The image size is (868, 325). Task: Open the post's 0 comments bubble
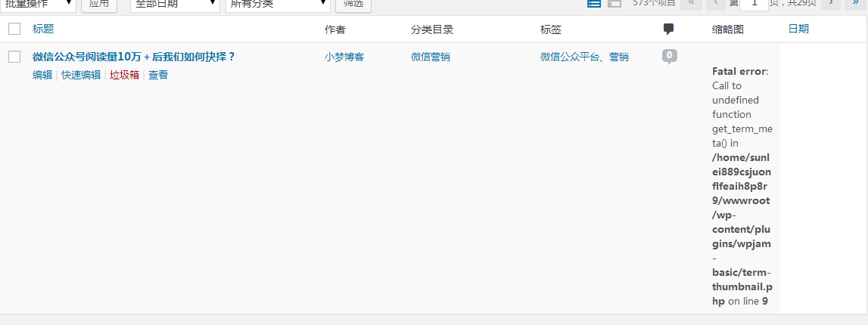click(669, 56)
